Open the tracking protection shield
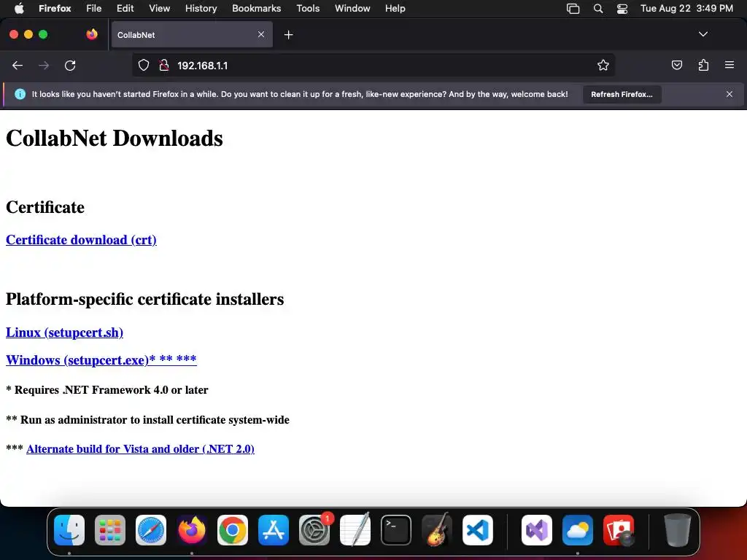The width and height of the screenshot is (747, 560). point(144,65)
